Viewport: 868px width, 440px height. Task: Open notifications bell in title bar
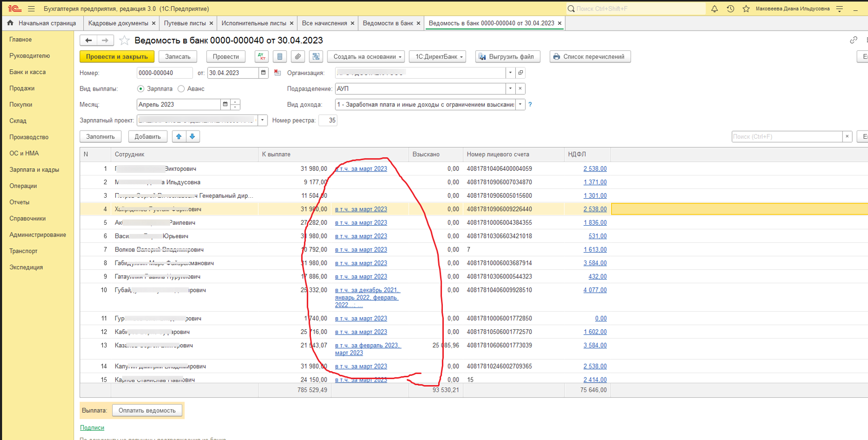click(x=714, y=9)
